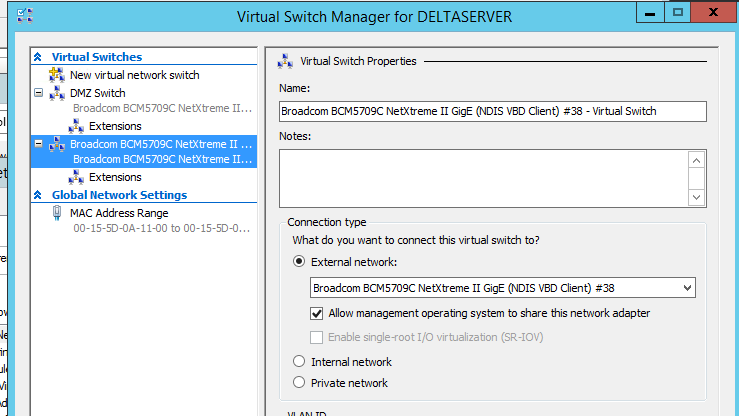This screenshot has height=416, width=739.
Task: Click the Global Network Settings heading
Action: (x=119, y=195)
